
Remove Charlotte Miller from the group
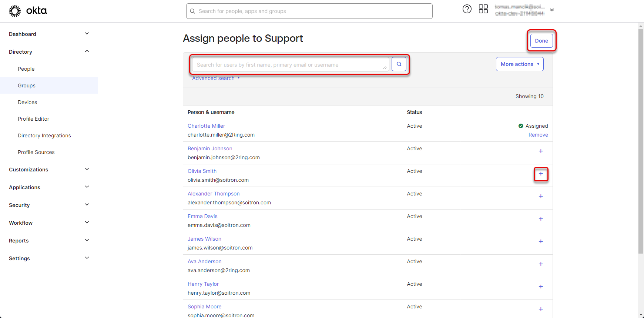tap(538, 135)
